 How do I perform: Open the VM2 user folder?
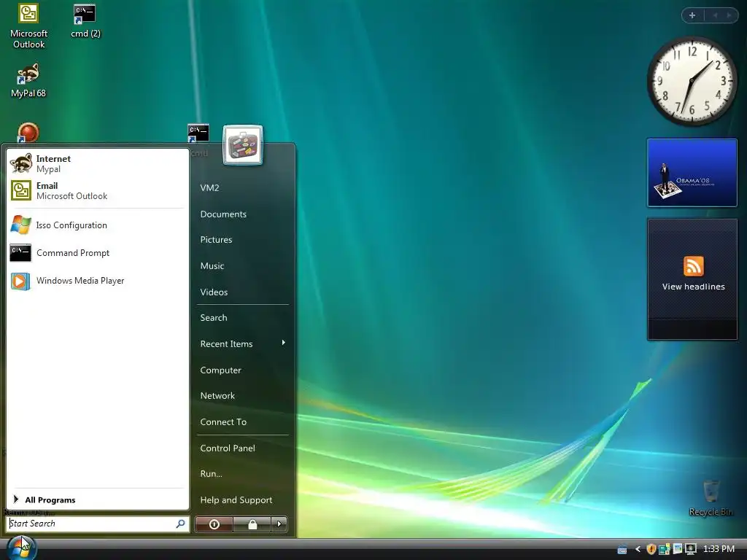209,187
